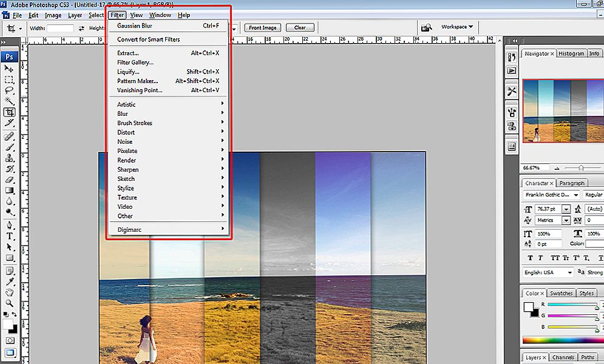The width and height of the screenshot is (604, 364).
Task: Swap width and height values
Action: (81, 28)
